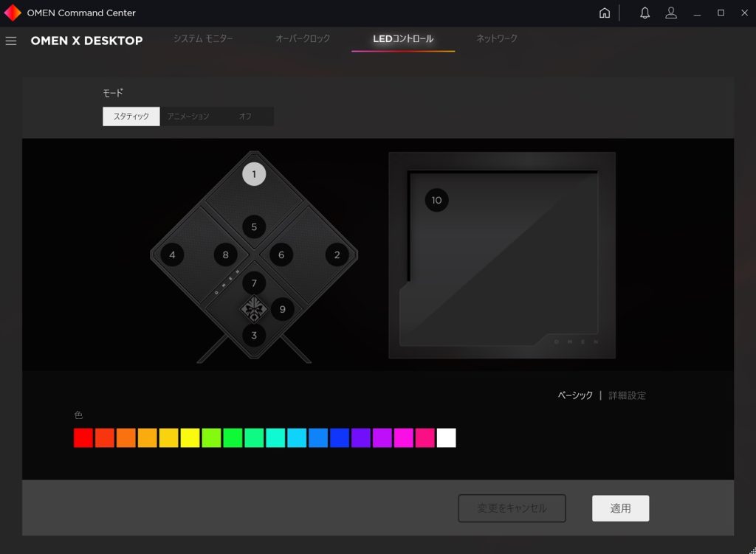Pick the turquoise color swatch

[x=275, y=438]
